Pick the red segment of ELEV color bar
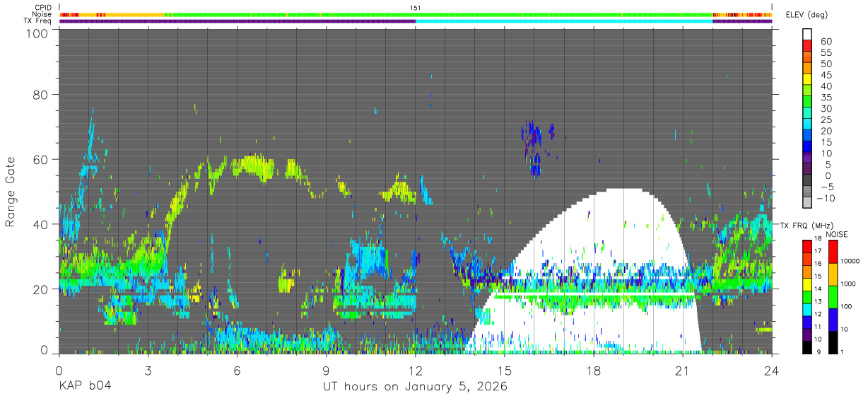Viewport: 868px width, 401px height. 807,47
